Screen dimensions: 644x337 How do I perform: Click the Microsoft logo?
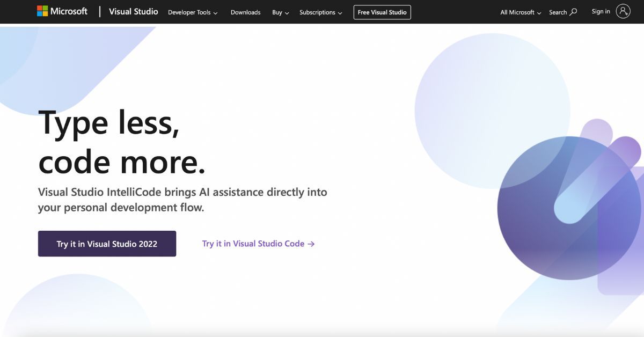(x=62, y=11)
